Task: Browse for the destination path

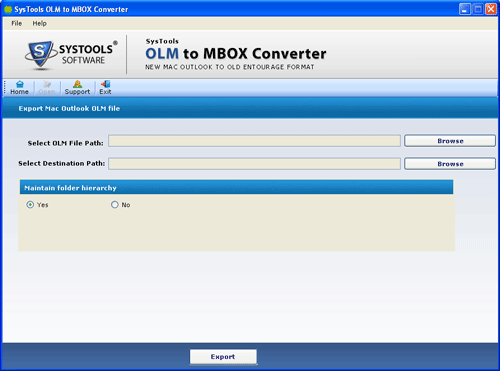Action: (450, 164)
